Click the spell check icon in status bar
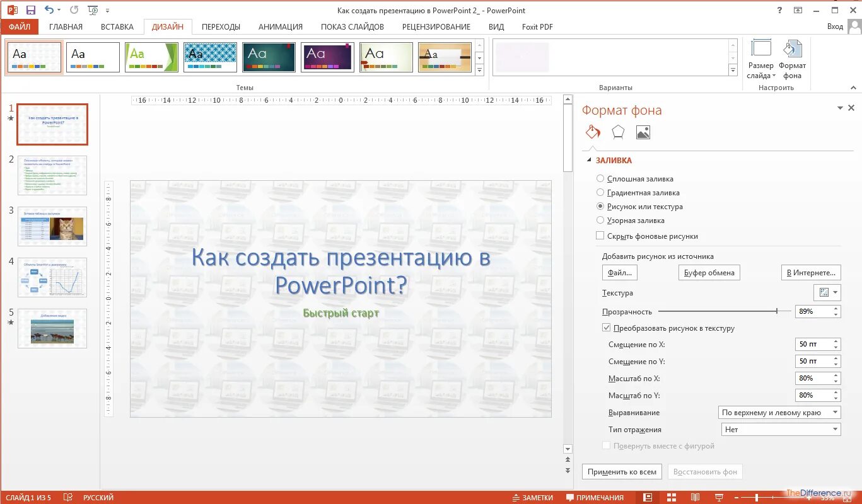 (x=68, y=498)
